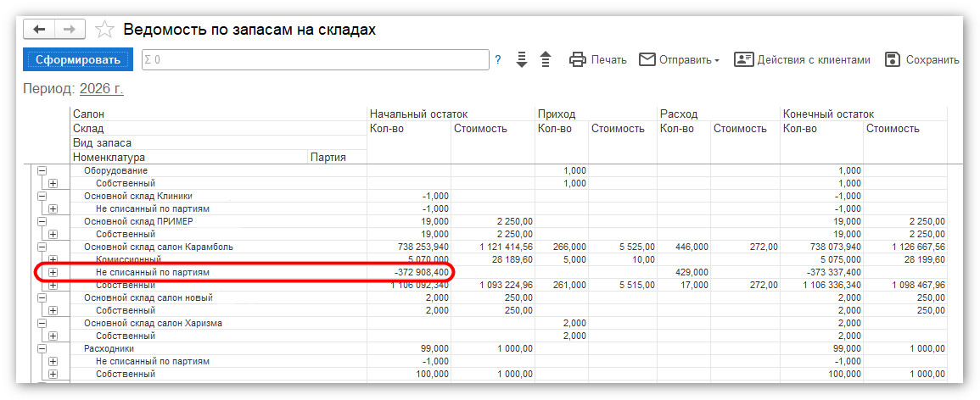Go back with the left arrow button

coord(39,30)
